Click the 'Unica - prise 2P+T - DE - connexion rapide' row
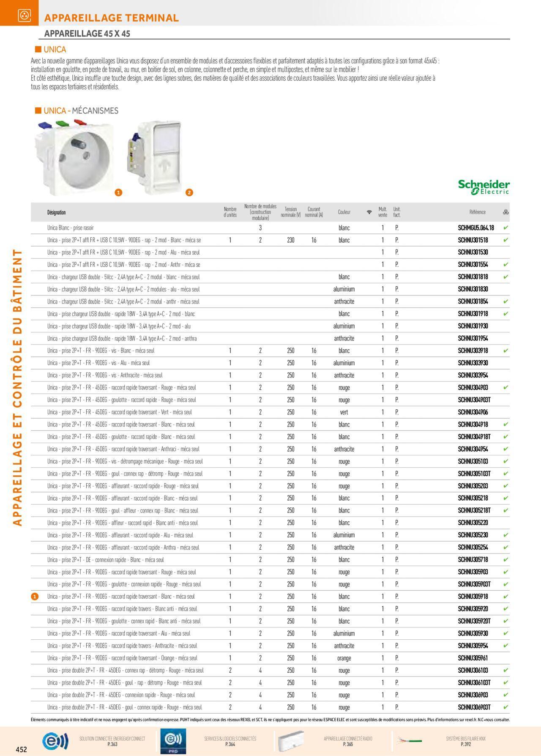541x756 pixels. 270,559
